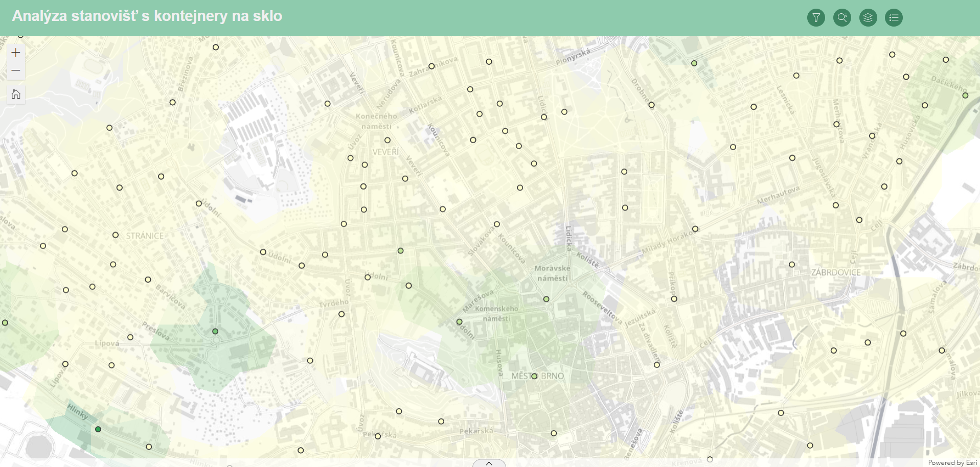The width and height of the screenshot is (980, 467).
Task: Open the filter panel
Action: tap(816, 17)
